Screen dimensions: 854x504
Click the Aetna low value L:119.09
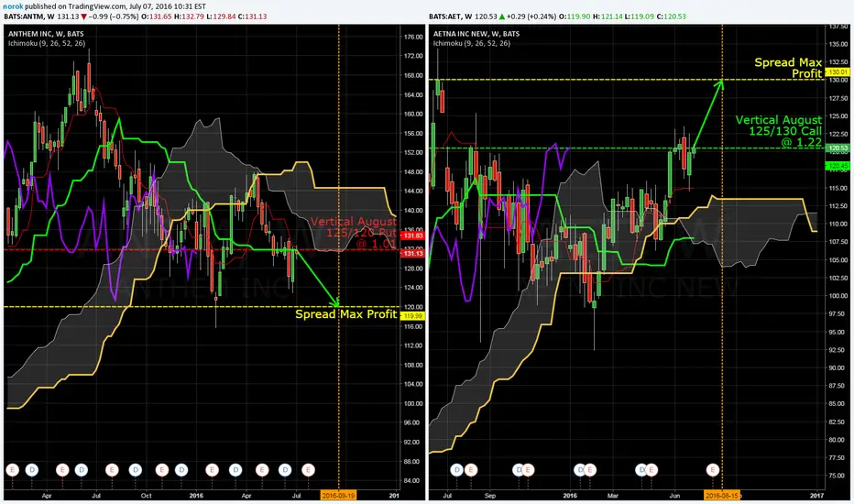640,16
